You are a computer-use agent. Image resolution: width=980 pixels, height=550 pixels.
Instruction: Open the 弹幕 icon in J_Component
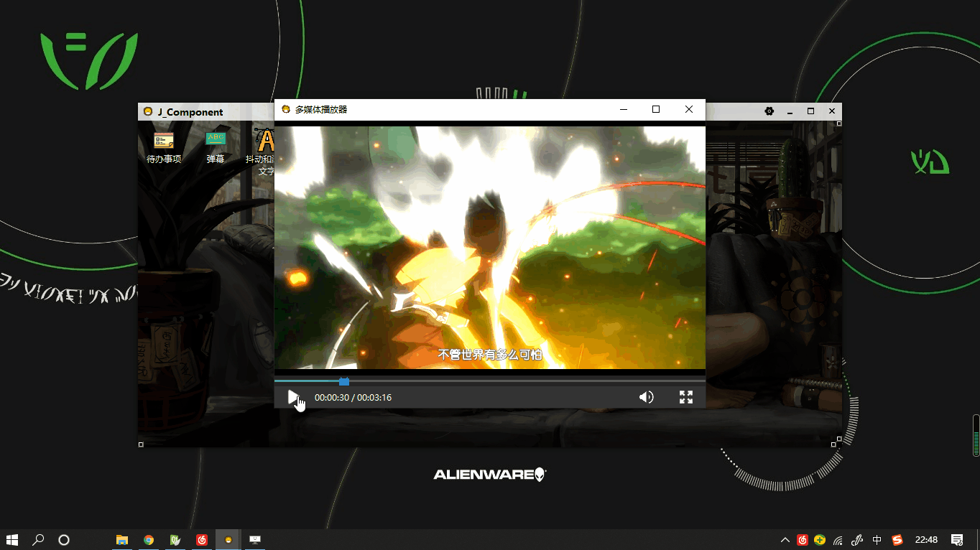click(x=216, y=149)
